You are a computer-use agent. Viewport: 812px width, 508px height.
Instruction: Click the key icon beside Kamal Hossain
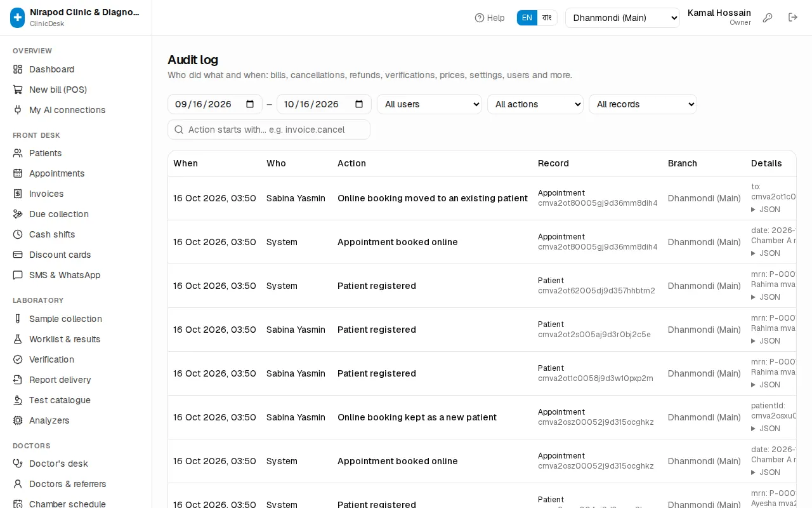[768, 18]
